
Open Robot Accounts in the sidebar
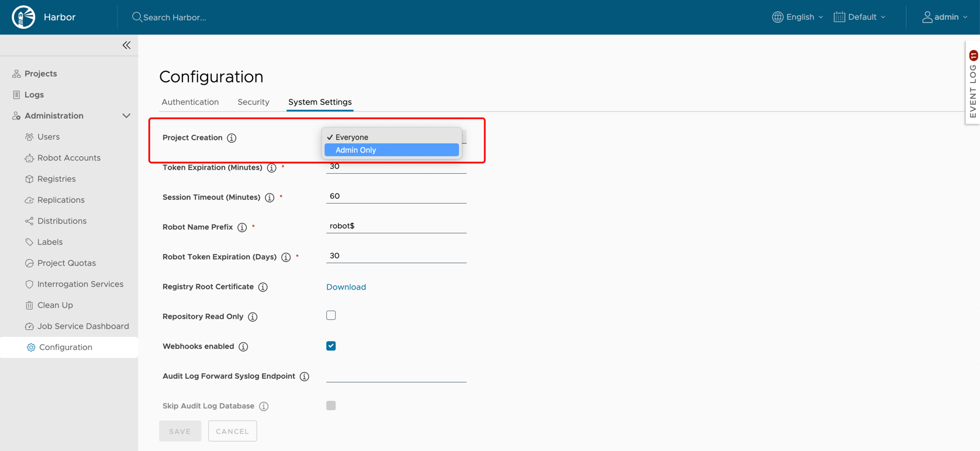pyautogui.click(x=68, y=158)
